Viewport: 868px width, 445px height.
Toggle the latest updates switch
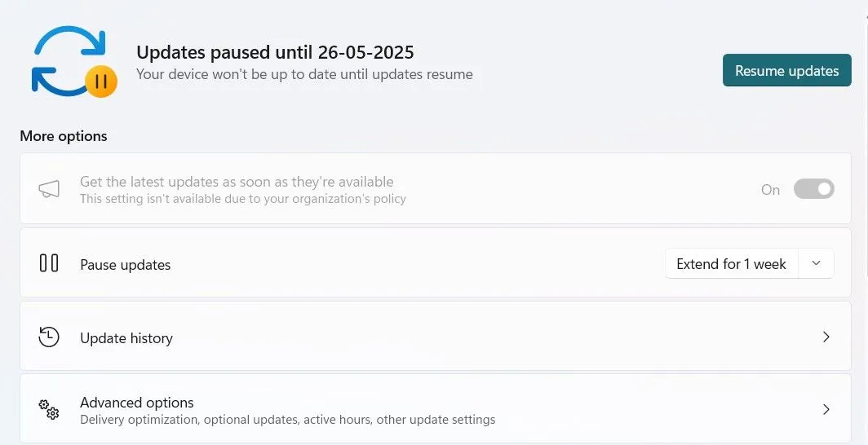click(813, 189)
